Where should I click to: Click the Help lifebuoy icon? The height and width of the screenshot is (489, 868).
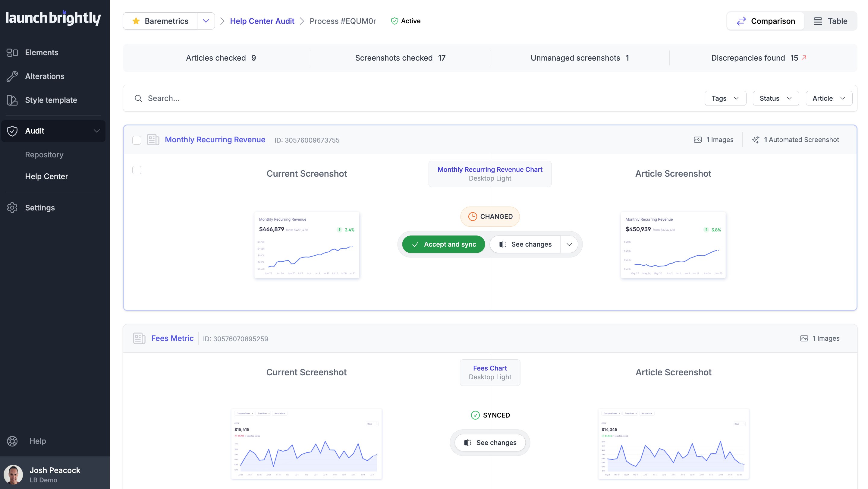[12, 441]
